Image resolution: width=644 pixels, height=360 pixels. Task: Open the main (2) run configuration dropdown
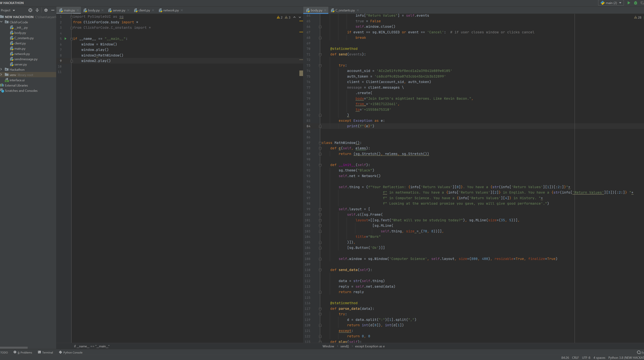click(x=611, y=3)
